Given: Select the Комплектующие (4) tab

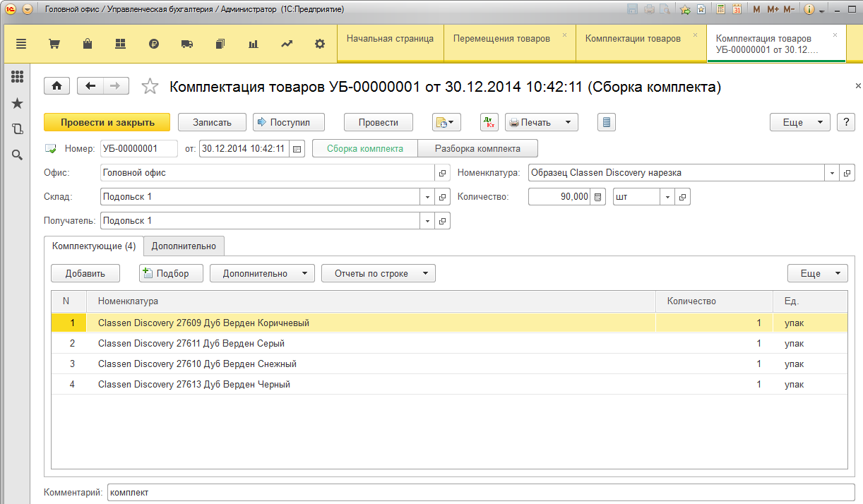Looking at the screenshot, I should tap(94, 246).
